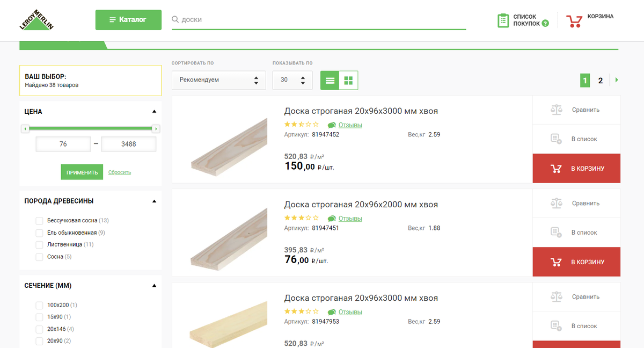644x348 pixels.
Task: Open title of product article 81947953
Action: click(361, 298)
